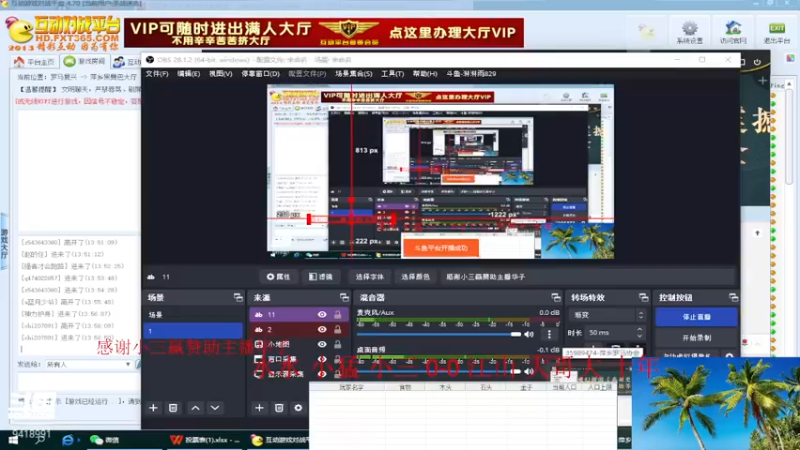
Task: Add a new source with plus icon
Action: [259, 408]
